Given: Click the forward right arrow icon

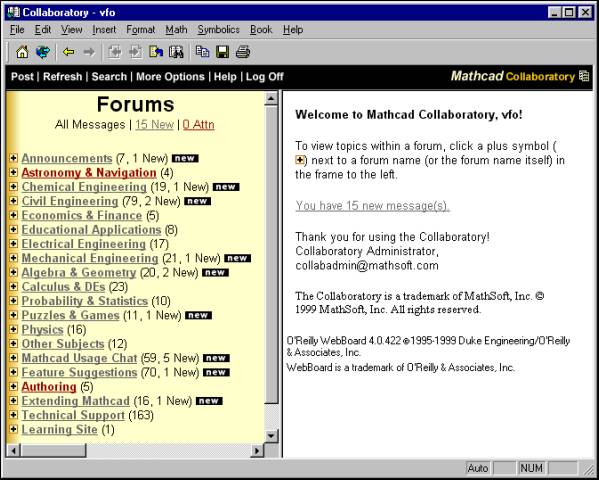Looking at the screenshot, I should click(x=89, y=52).
